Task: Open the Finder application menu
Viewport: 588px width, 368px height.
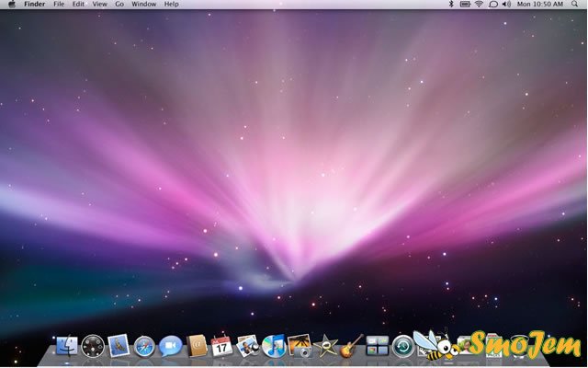Action: 35,4
